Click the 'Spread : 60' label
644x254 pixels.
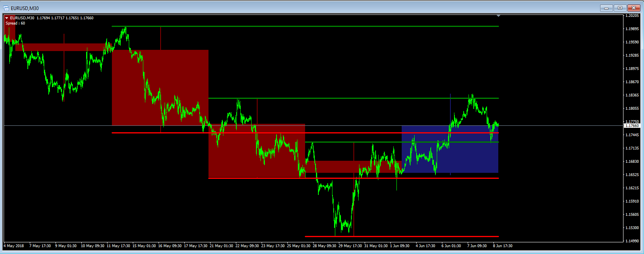[x=15, y=23]
